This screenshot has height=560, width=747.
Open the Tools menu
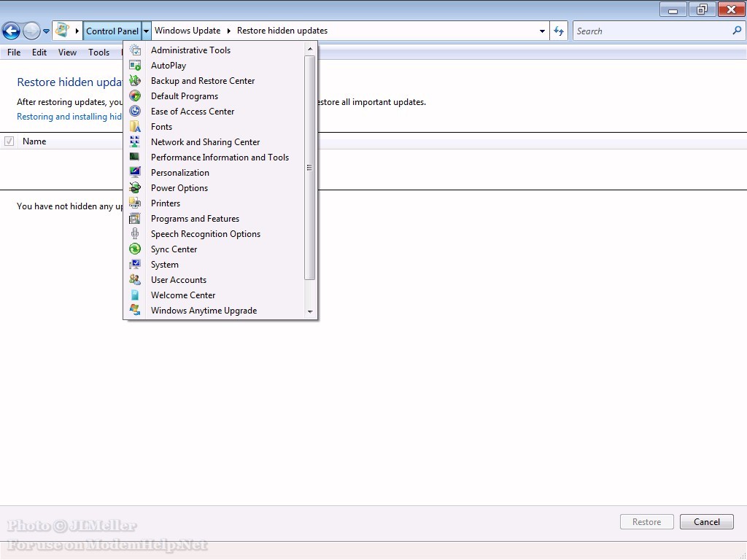[98, 52]
